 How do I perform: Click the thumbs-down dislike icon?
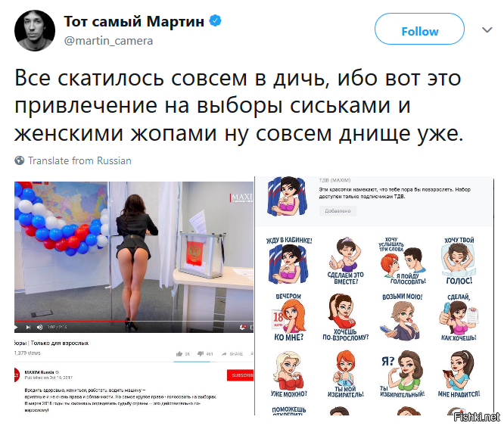pos(201,353)
